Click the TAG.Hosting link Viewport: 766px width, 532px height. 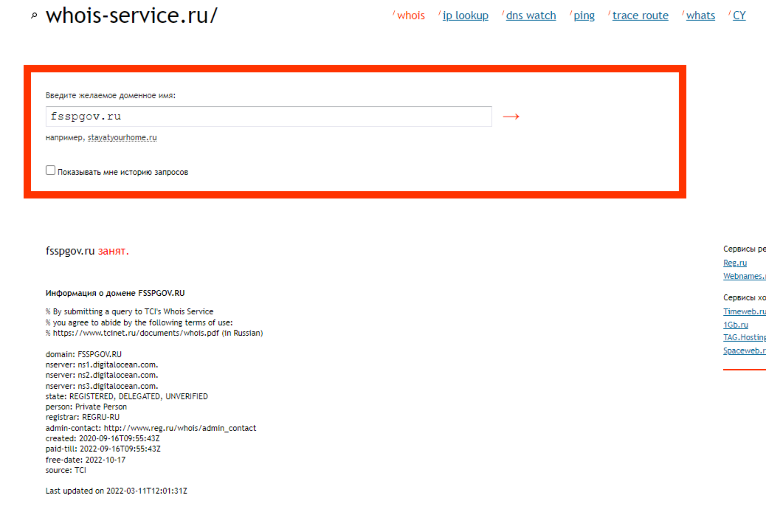[744, 338]
